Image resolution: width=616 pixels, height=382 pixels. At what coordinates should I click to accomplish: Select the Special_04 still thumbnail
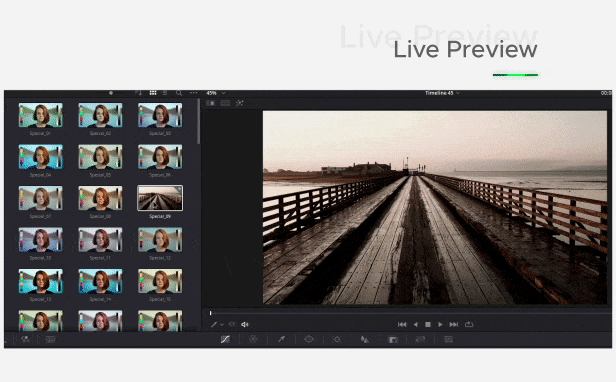pos(40,156)
